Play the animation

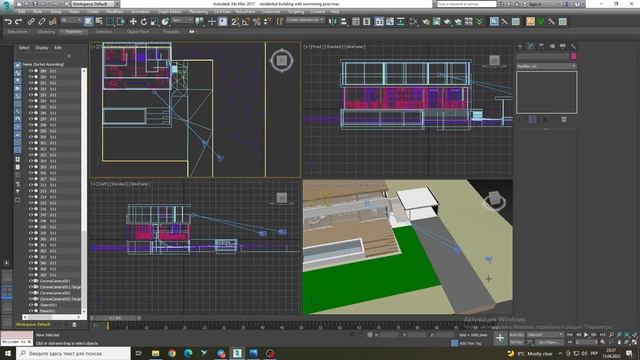[586, 335]
